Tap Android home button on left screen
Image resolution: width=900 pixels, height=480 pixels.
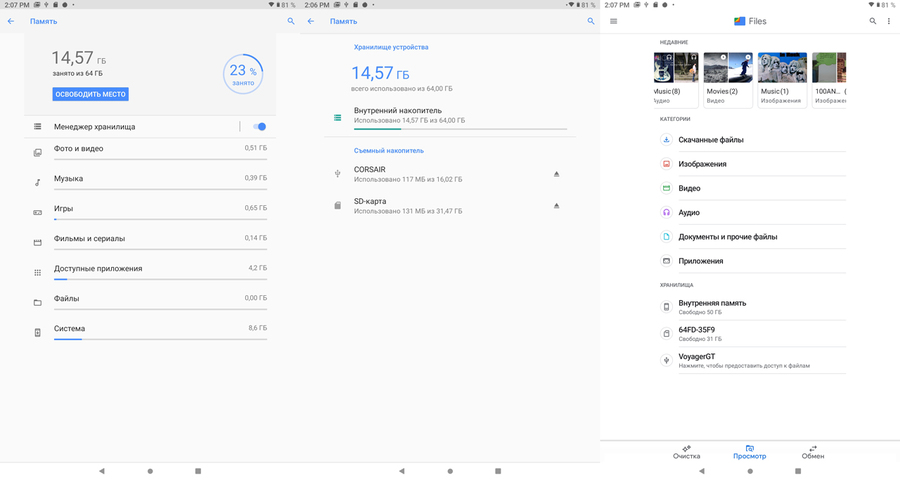[150, 471]
